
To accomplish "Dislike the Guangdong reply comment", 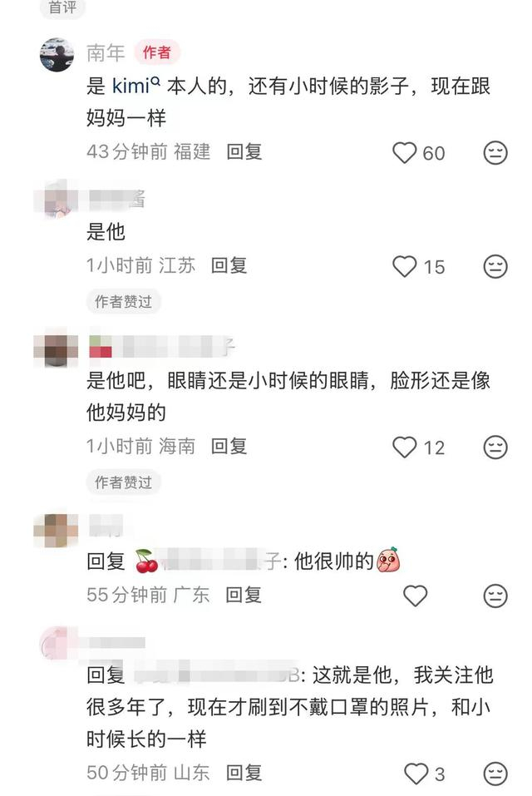I will [x=495, y=596].
